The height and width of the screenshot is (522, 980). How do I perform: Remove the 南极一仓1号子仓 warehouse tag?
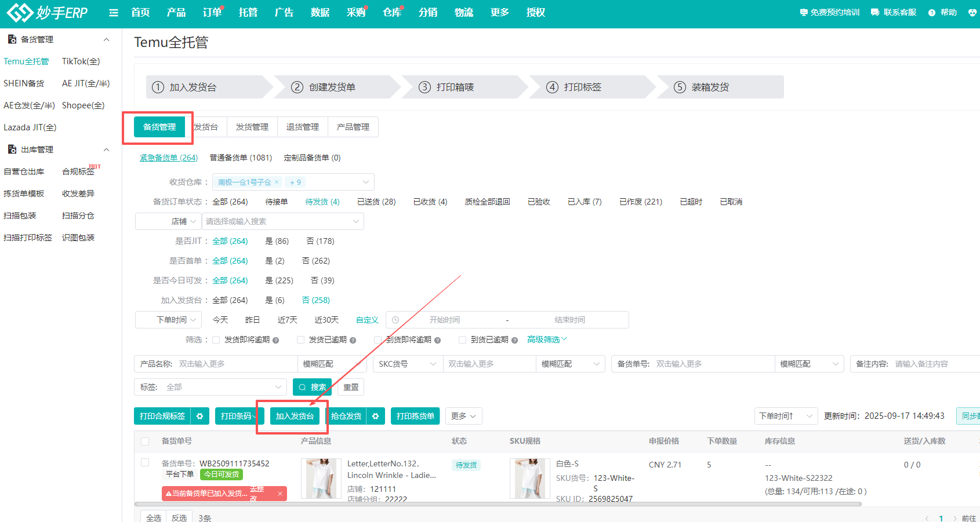[x=277, y=182]
